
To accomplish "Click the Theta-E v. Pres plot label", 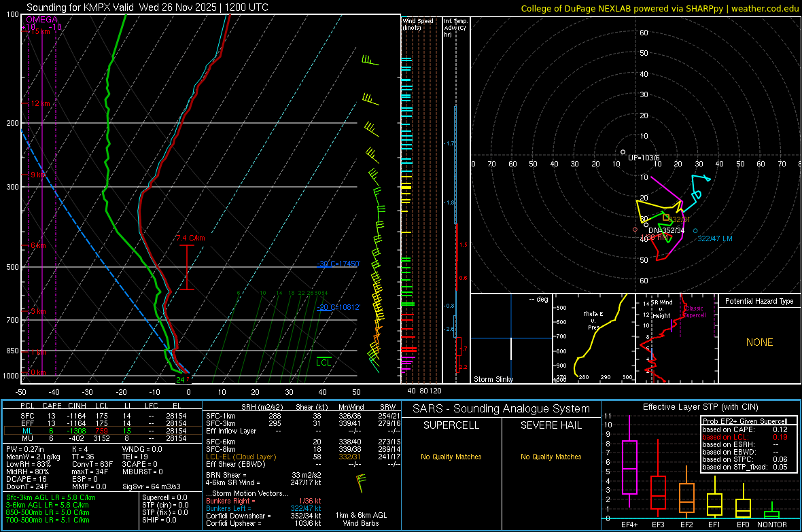I will (x=593, y=320).
